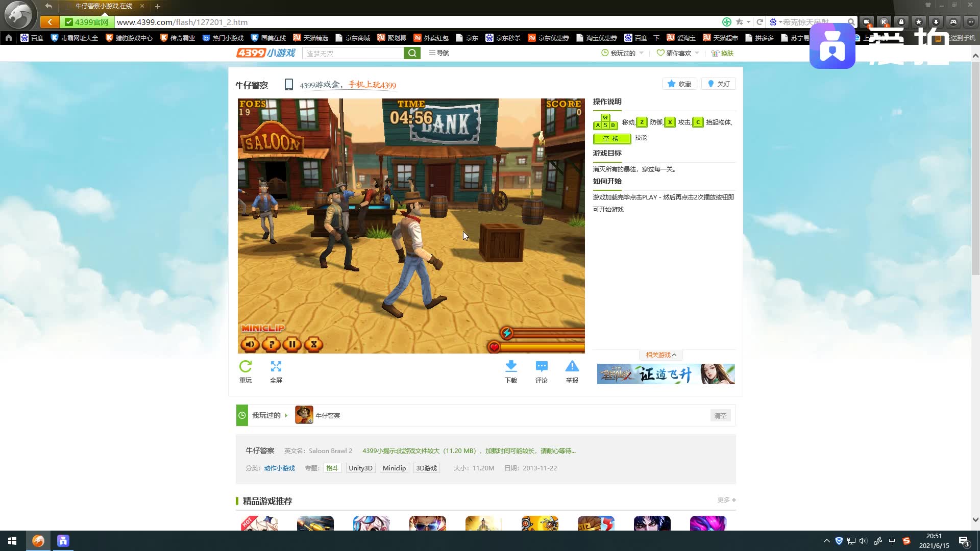This screenshot has width=980, height=551.
Task: Click the 重玩 replay icon
Action: pos(246,366)
